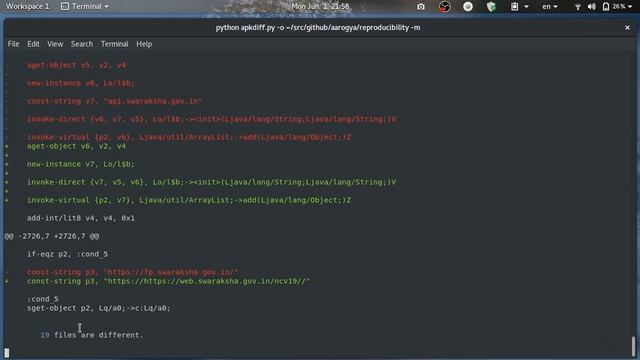The image size is (640, 360).
Task: Click the line "sget-object p2, Lq/a0;->c:Lq/a0;"
Action: [x=99, y=308]
